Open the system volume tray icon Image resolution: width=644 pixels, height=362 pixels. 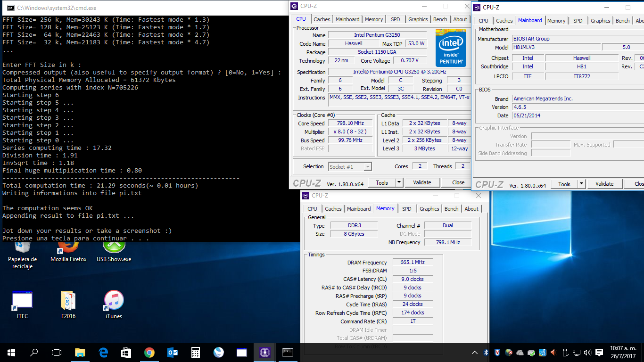pos(587,353)
